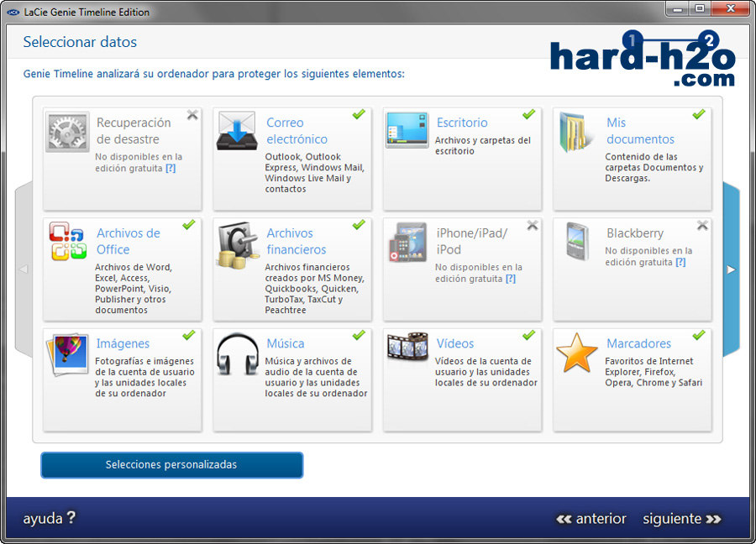Toggle the Archivos financieros check mark
The height and width of the screenshot is (544, 756).
(359, 224)
